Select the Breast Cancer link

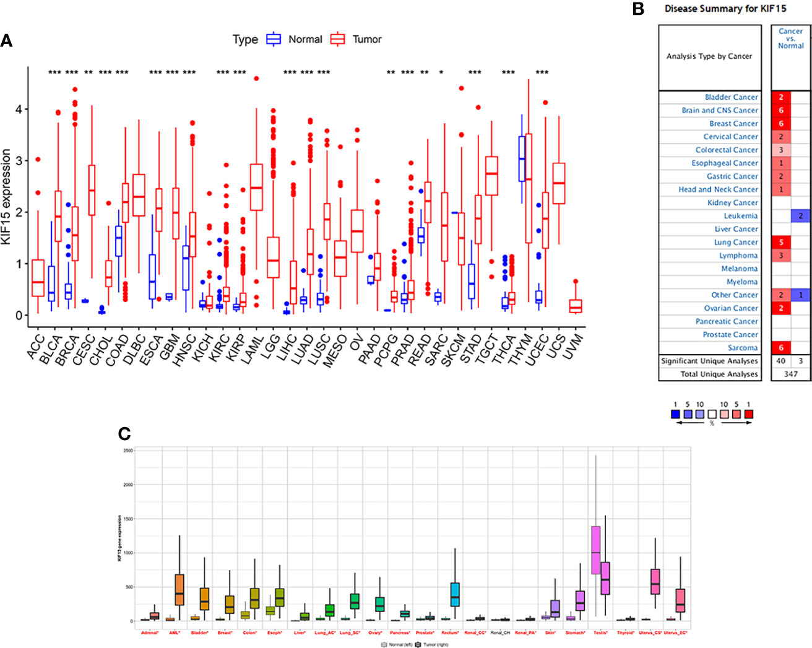[x=733, y=123]
